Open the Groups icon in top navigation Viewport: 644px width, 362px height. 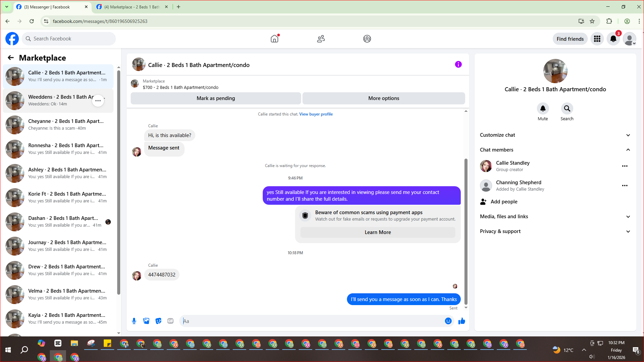click(x=367, y=39)
